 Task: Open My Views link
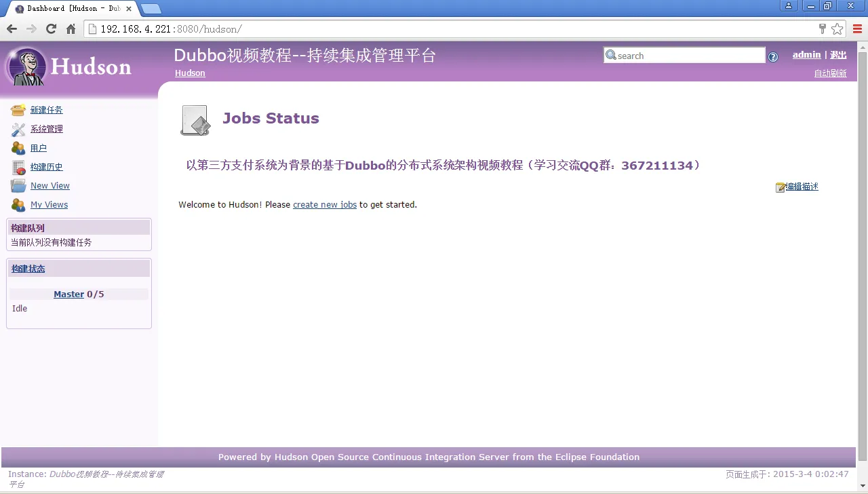pos(50,205)
